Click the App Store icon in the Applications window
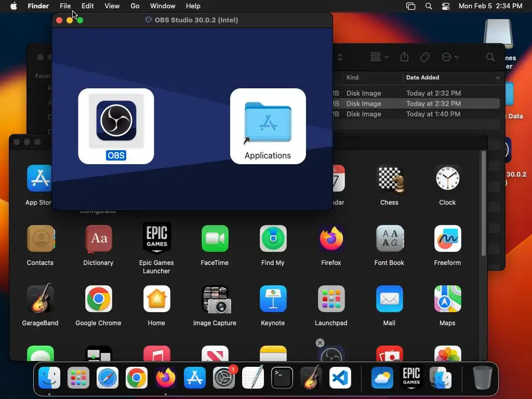Image resolution: width=532 pixels, height=399 pixels. click(39, 179)
